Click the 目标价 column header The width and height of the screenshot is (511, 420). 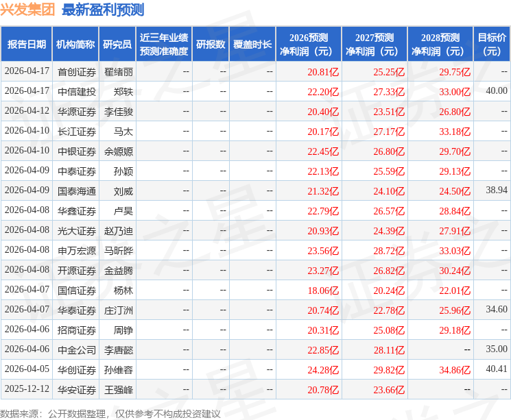pyautogui.click(x=491, y=44)
